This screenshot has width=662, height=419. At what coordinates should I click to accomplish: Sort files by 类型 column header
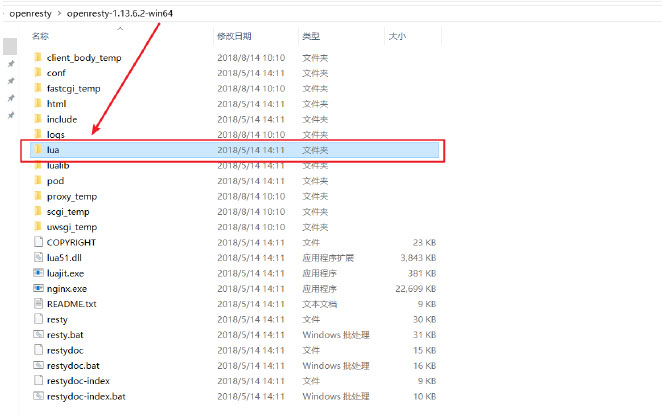coord(311,36)
